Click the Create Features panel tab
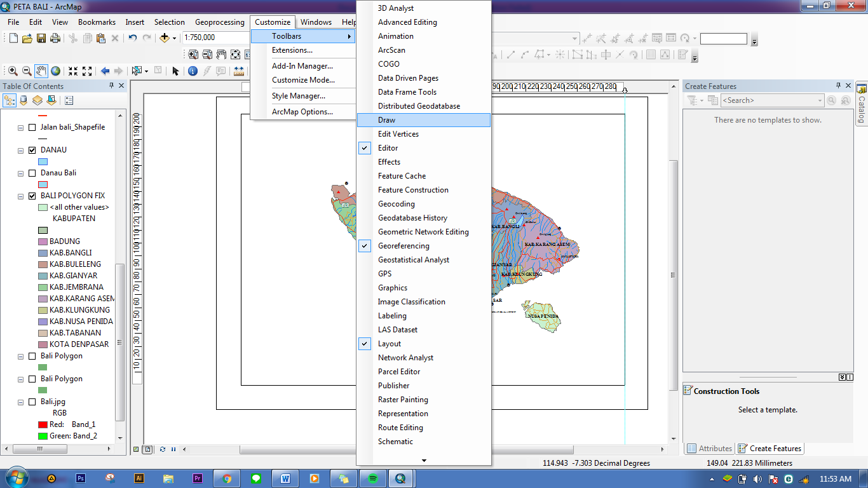The width and height of the screenshot is (868, 488). 770,448
